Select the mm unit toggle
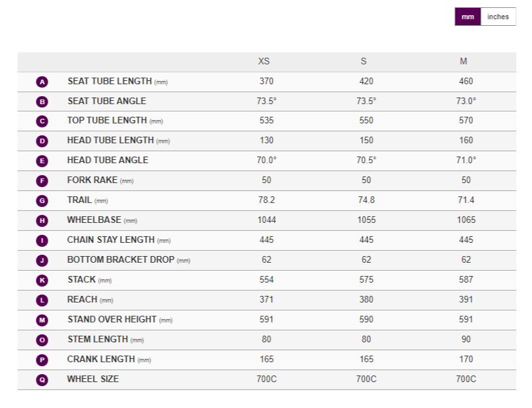Image resolution: width=532 pixels, height=408 pixels. click(468, 17)
